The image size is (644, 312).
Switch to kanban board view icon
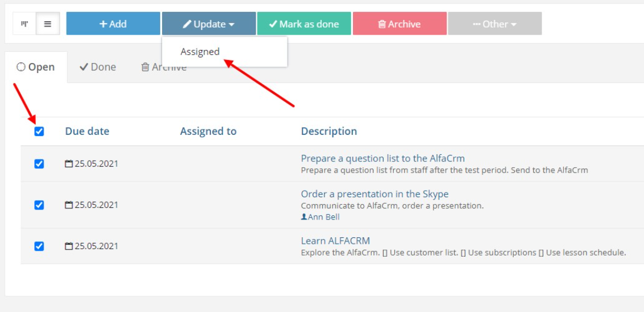click(x=25, y=24)
